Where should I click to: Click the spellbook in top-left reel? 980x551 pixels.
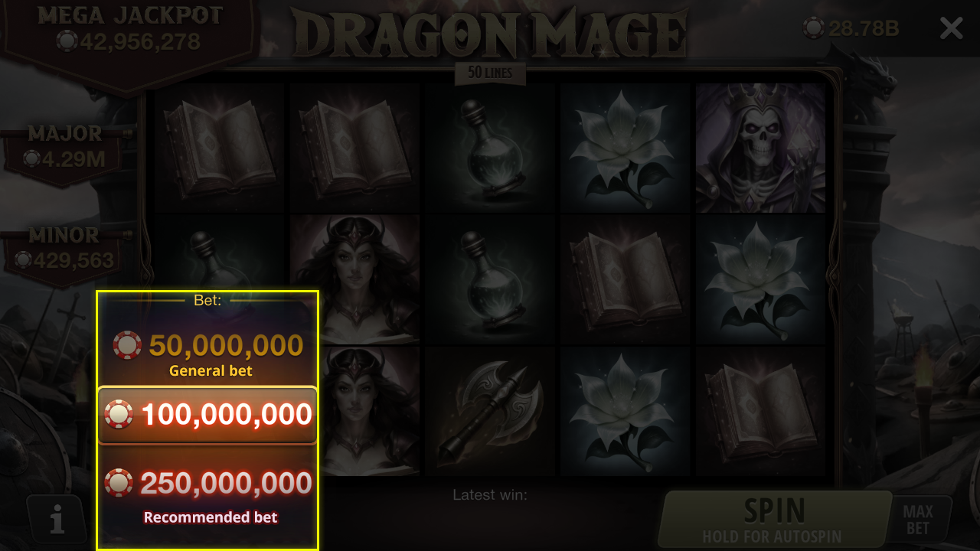point(220,148)
